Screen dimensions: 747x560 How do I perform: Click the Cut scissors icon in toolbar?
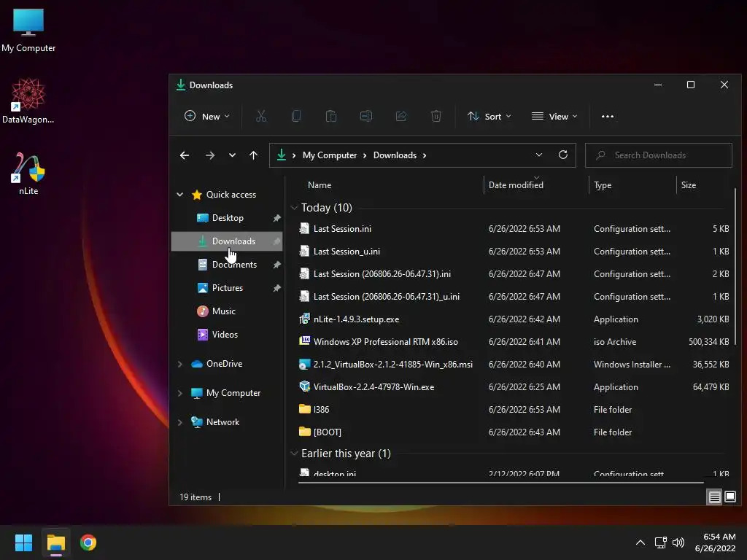261,116
